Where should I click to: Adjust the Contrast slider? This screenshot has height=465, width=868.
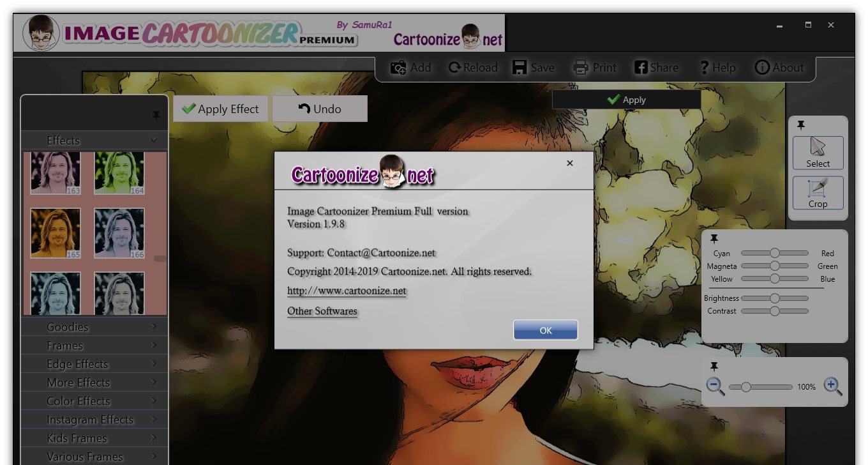775,311
